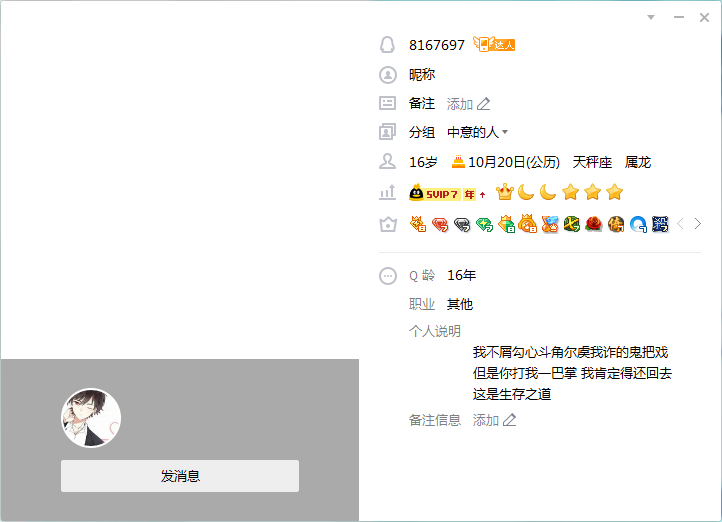Click the red rose badge icon
The height and width of the screenshot is (522, 722).
pos(594,224)
